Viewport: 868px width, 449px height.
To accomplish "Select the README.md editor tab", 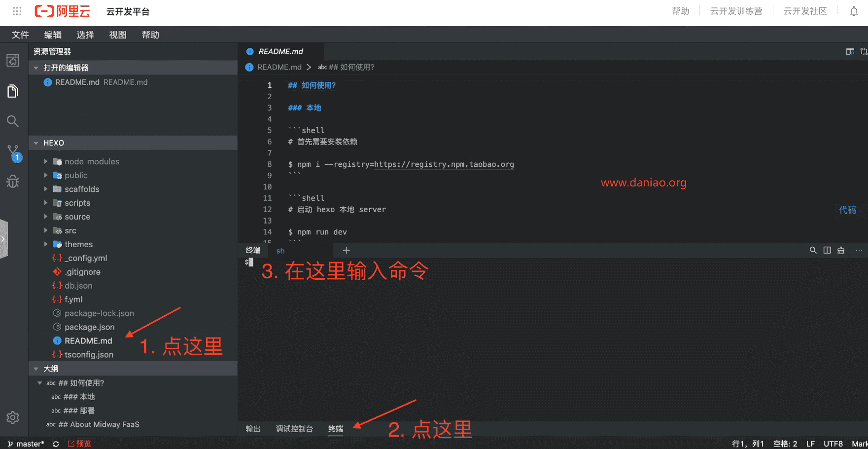I will tap(281, 51).
